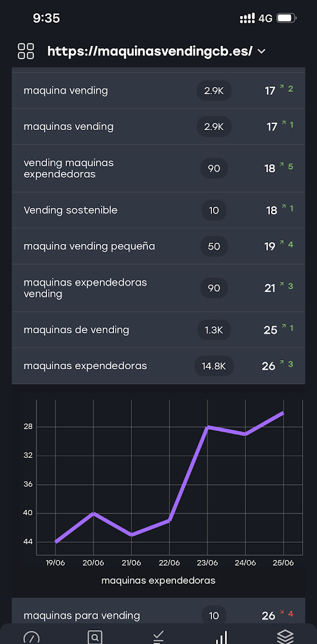The height and width of the screenshot is (644, 317).
Task: Tap the 25/06 endpoint of the purple line
Action: 283,413
